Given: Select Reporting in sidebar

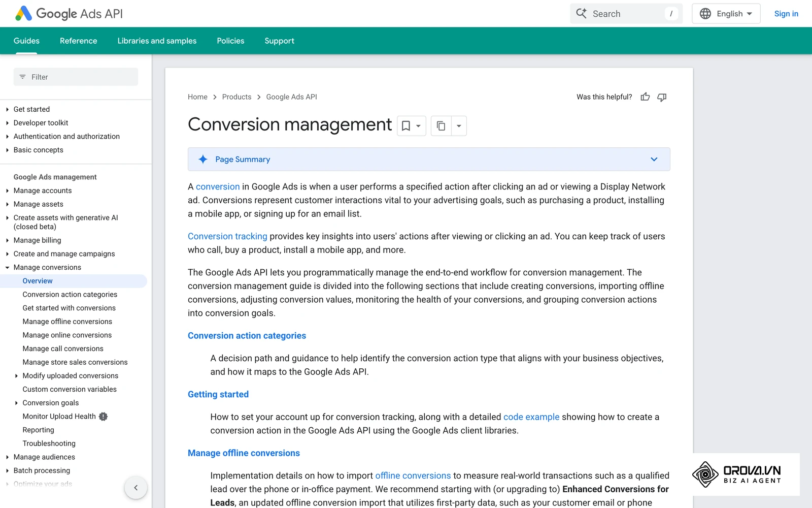Looking at the screenshot, I should click(38, 430).
